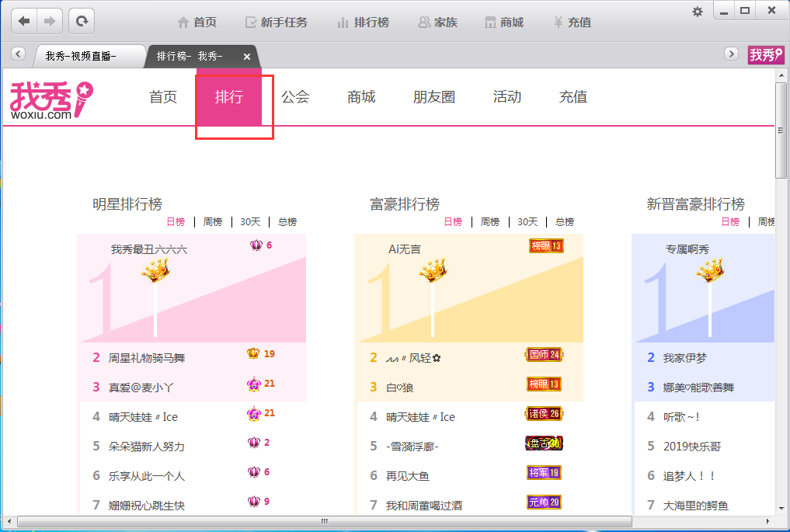790x532 pixels.
Task: Open 充值 in site navigation
Action: tap(573, 97)
